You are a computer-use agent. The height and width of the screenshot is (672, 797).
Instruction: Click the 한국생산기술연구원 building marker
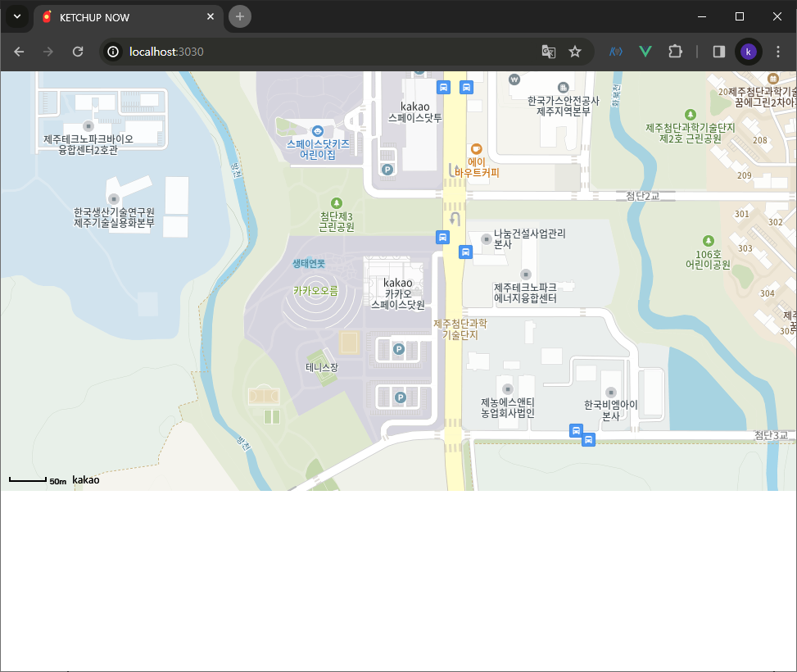(114, 198)
